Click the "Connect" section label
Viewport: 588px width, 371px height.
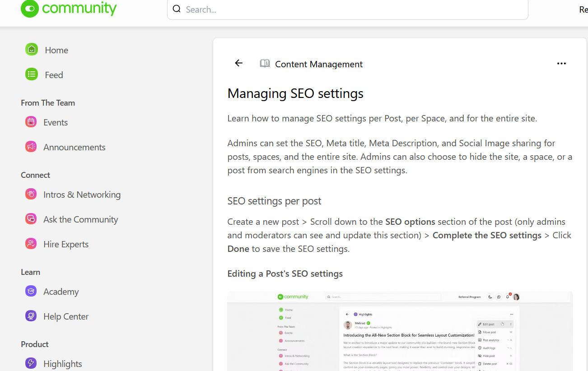pyautogui.click(x=35, y=175)
